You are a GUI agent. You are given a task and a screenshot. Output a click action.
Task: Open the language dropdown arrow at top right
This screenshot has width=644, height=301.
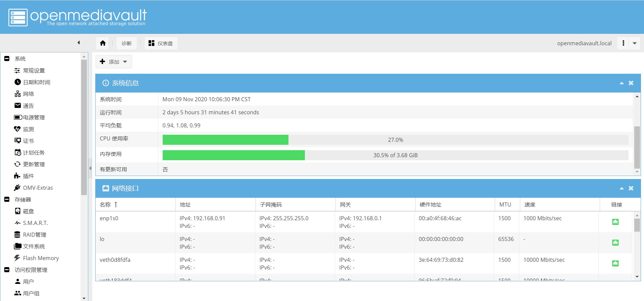(x=635, y=43)
